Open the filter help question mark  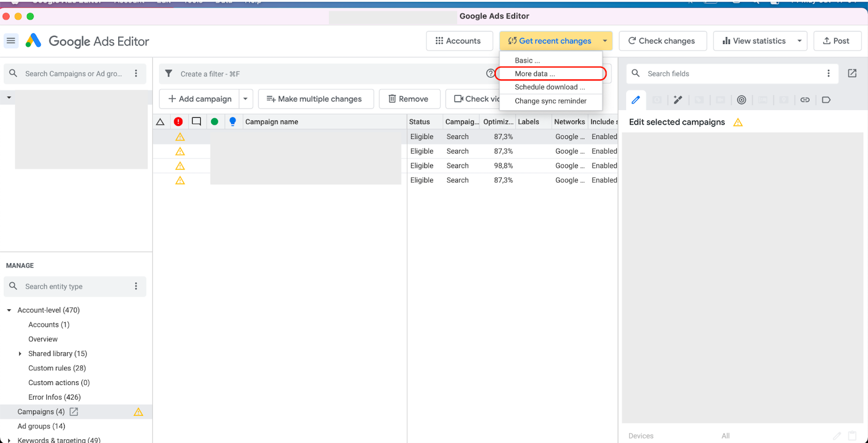point(490,73)
